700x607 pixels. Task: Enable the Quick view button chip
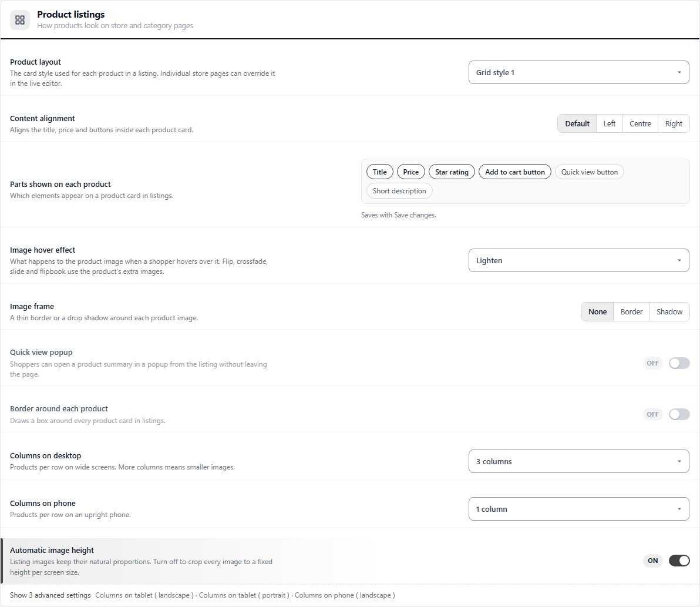click(589, 172)
